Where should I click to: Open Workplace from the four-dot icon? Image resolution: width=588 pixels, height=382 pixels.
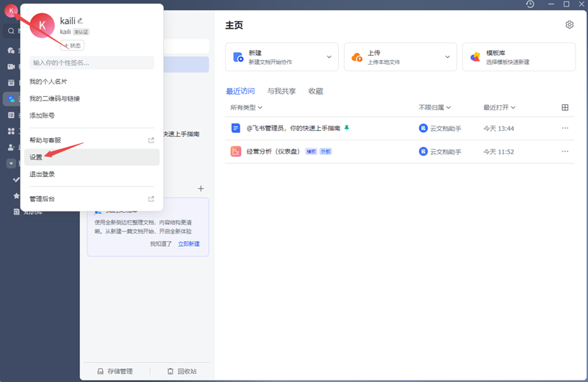[11, 131]
